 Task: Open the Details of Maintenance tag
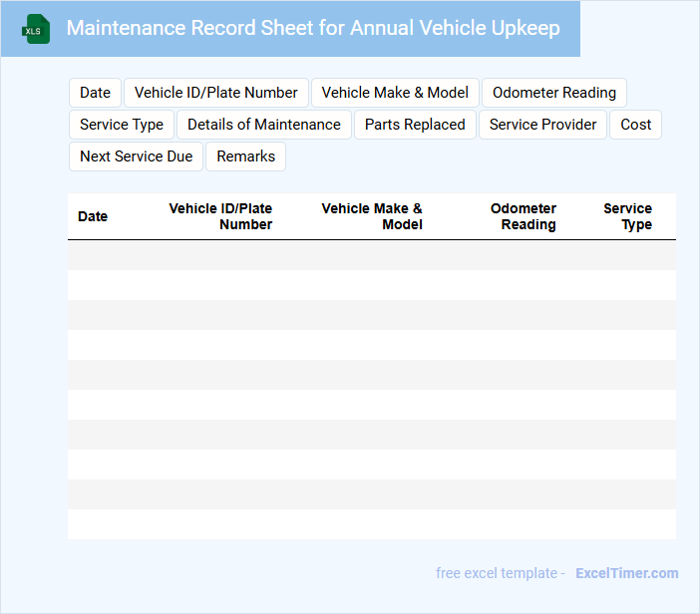pyautogui.click(x=264, y=125)
